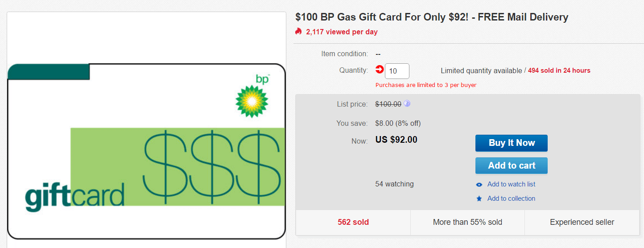Viewport: 644px width, 248px height.
Task: Click the eye icon for watch list
Action: pos(479,185)
